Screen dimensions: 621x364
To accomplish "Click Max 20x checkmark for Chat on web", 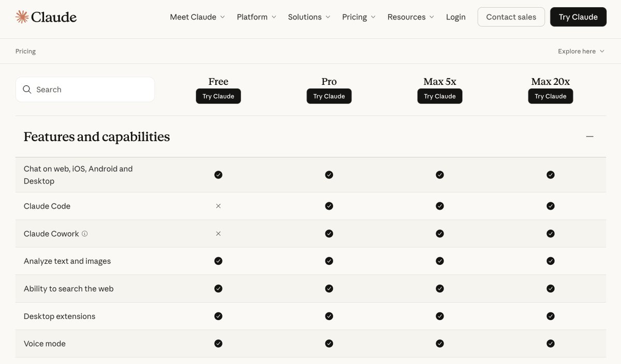I will coord(551,175).
